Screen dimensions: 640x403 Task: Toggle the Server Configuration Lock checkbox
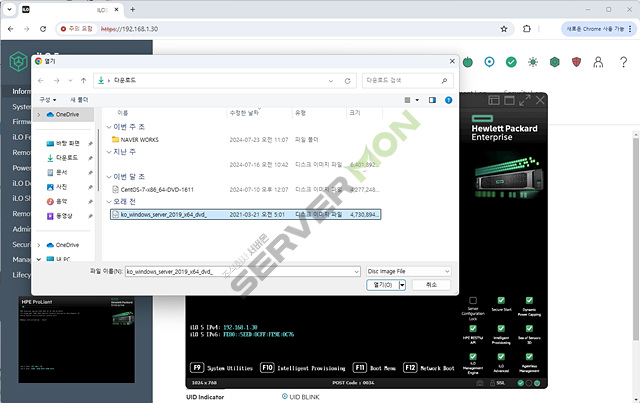coord(473,301)
